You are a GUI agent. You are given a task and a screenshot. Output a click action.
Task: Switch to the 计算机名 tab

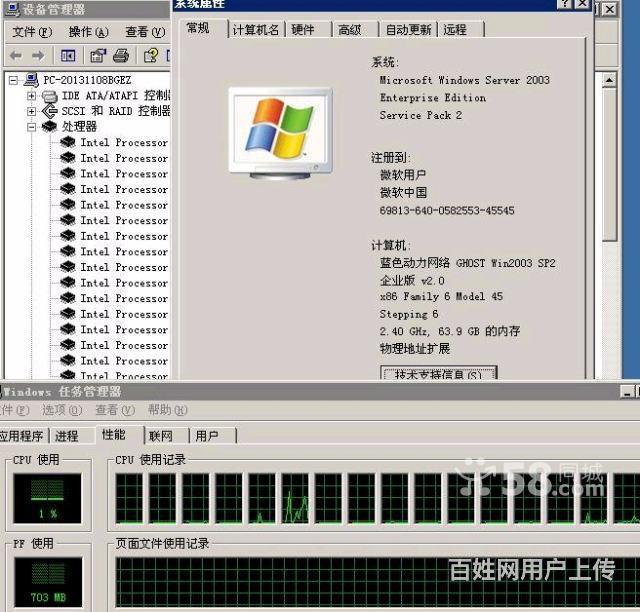click(256, 30)
